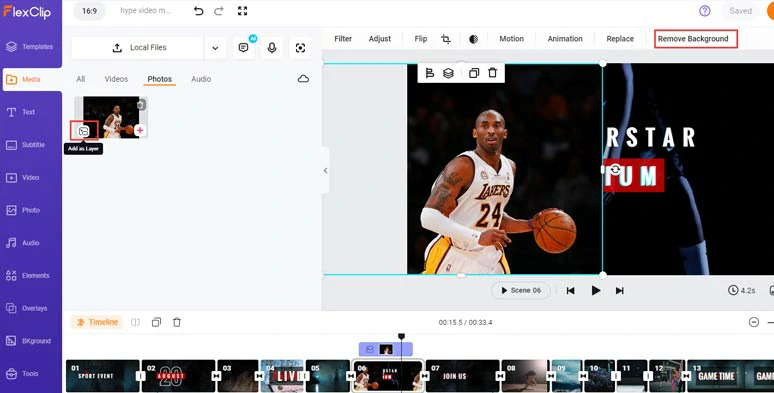Image resolution: width=774 pixels, height=393 pixels.
Task: Click the microphone record icon
Action: coord(272,47)
